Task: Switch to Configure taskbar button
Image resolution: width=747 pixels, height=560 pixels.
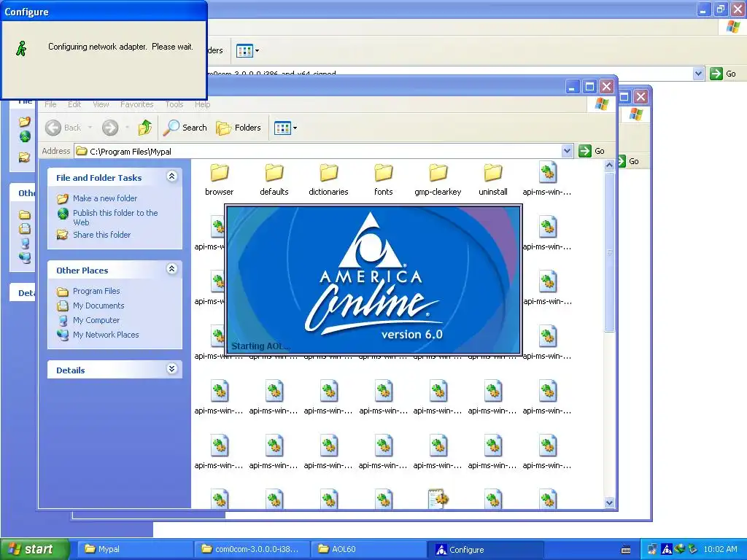Action: tap(486, 549)
